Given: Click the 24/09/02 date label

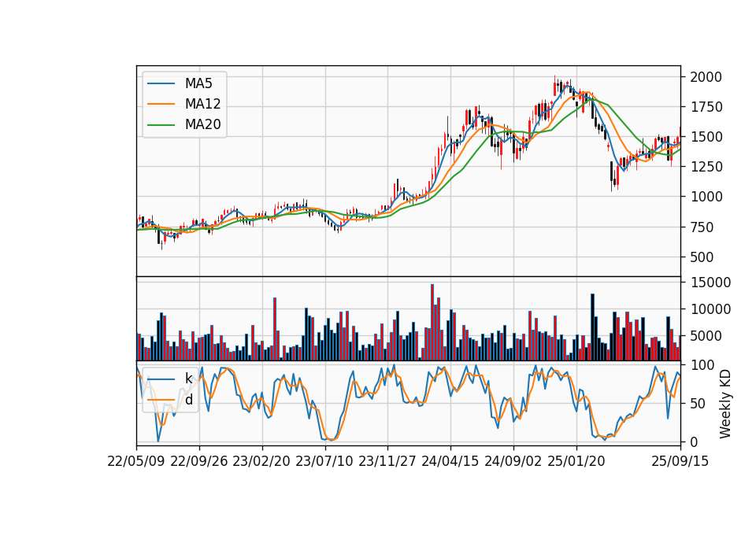Looking at the screenshot, I should tap(513, 461).
